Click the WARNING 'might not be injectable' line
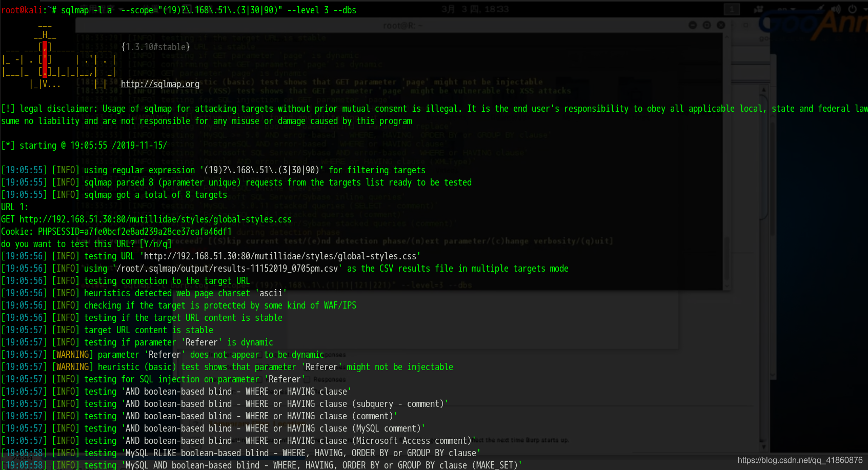Image resolution: width=868 pixels, height=470 pixels. tap(227, 367)
